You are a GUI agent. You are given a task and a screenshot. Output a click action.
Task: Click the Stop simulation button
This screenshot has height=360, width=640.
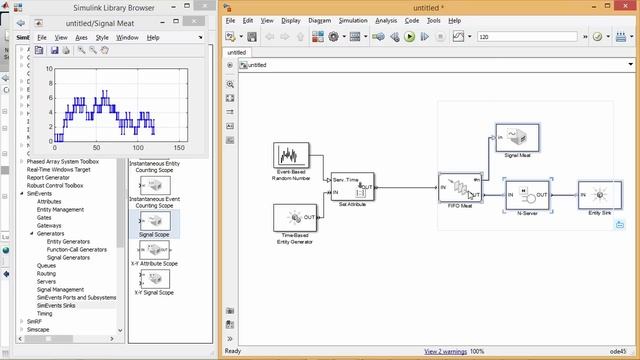point(440,37)
